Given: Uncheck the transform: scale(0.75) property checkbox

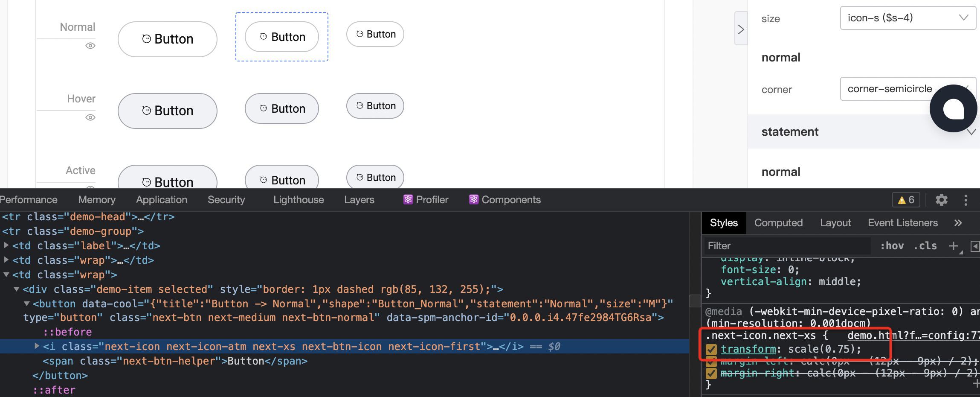Looking at the screenshot, I should click(711, 349).
